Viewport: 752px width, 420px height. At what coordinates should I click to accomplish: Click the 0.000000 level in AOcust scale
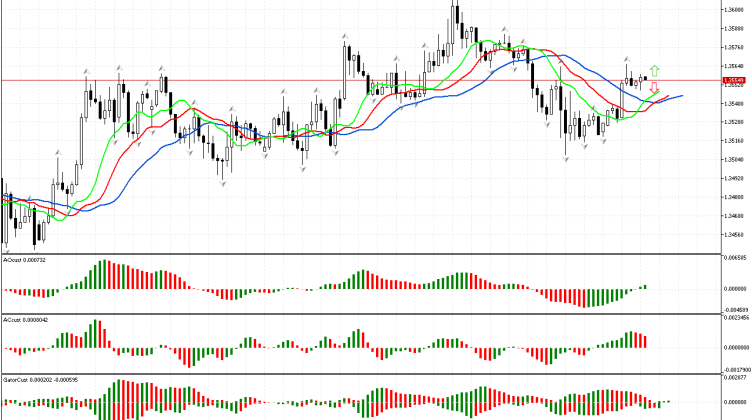tap(735, 289)
